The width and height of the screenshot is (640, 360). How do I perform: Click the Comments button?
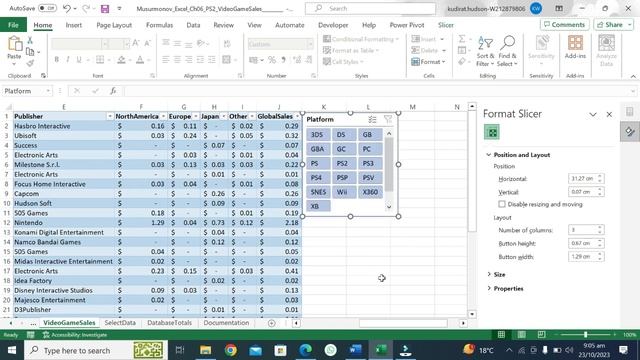[564, 25]
